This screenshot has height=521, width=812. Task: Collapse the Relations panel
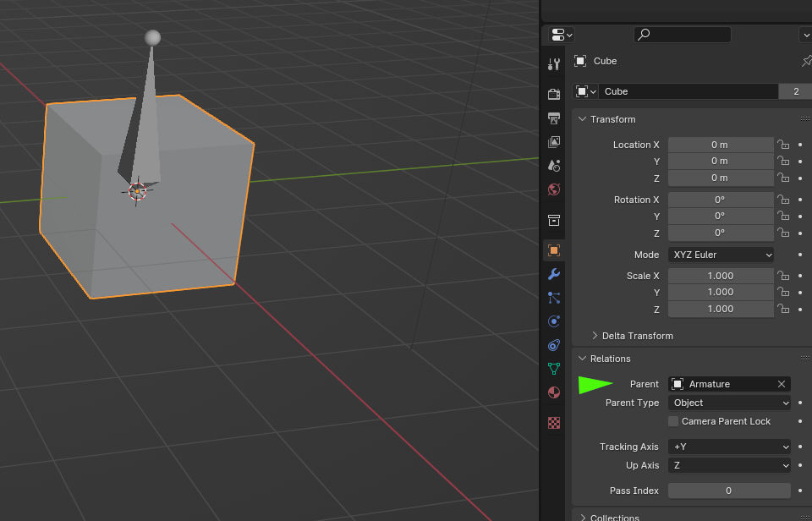[610, 359]
